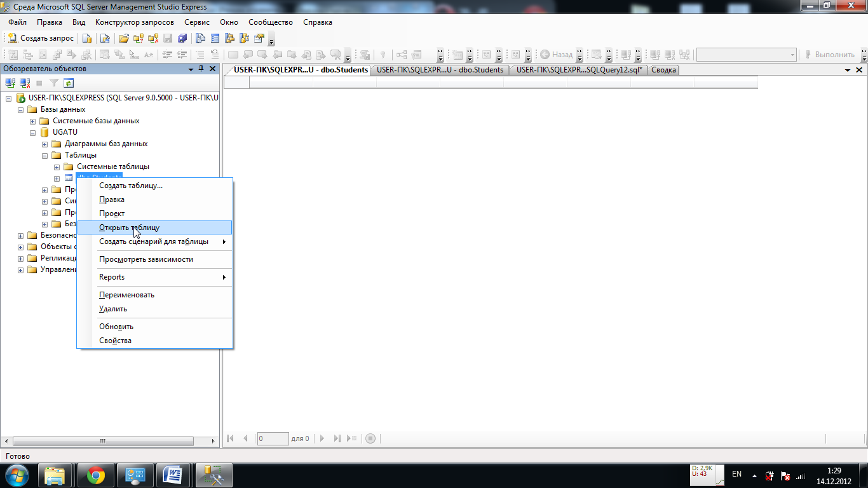Click the folder icon of Диаграммы баз данных

[56, 144]
